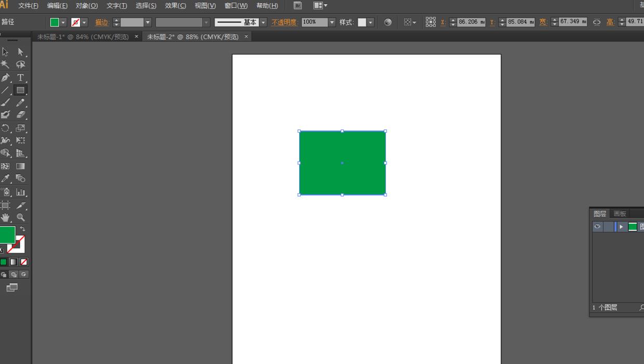Switch to 未标题-1 document tab

(x=83, y=37)
